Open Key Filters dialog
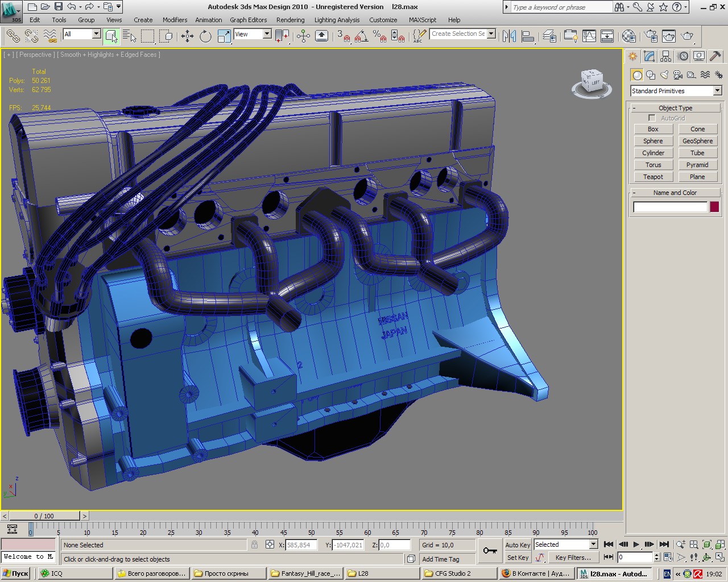728x582 pixels. pyautogui.click(x=573, y=558)
